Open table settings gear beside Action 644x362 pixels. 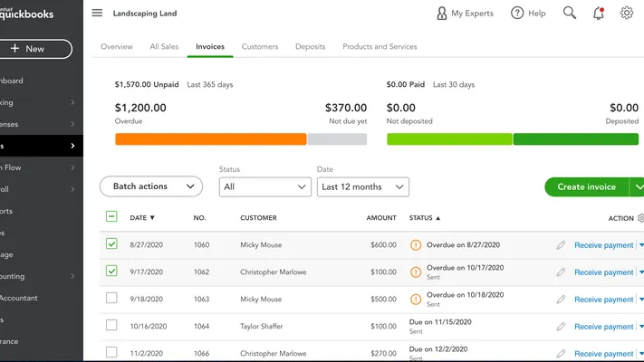point(640,218)
